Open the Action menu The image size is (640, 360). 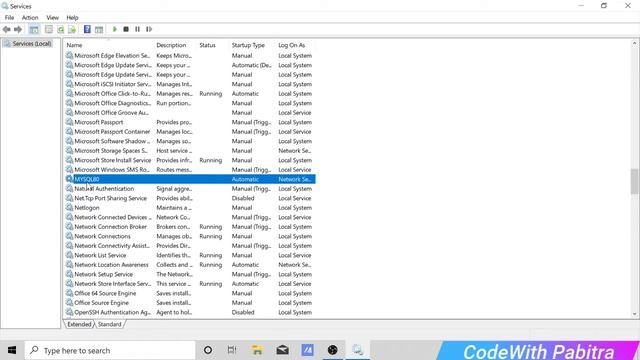(x=30, y=18)
